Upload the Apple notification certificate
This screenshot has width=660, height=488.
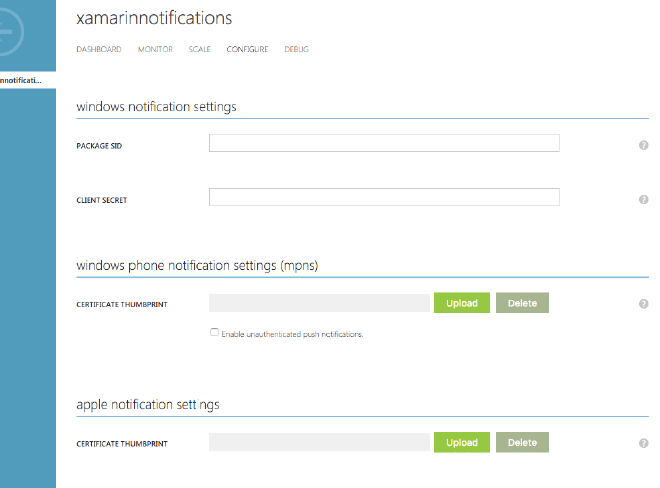click(x=462, y=443)
